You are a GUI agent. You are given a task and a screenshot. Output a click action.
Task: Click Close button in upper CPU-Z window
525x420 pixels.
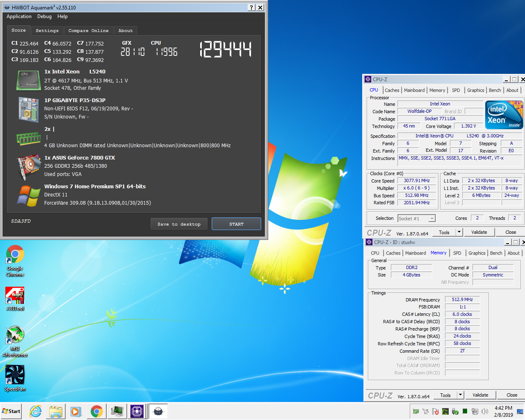click(x=511, y=232)
